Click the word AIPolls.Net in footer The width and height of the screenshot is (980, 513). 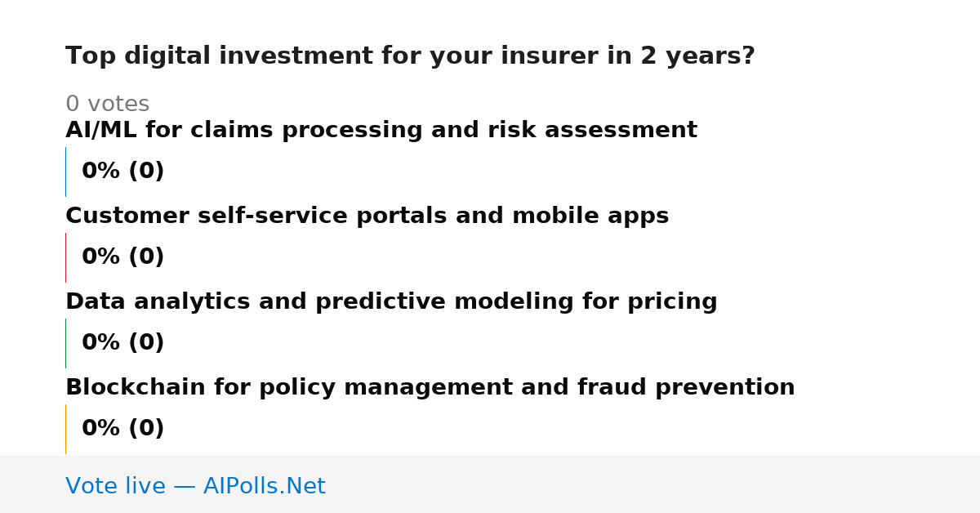tap(264, 487)
